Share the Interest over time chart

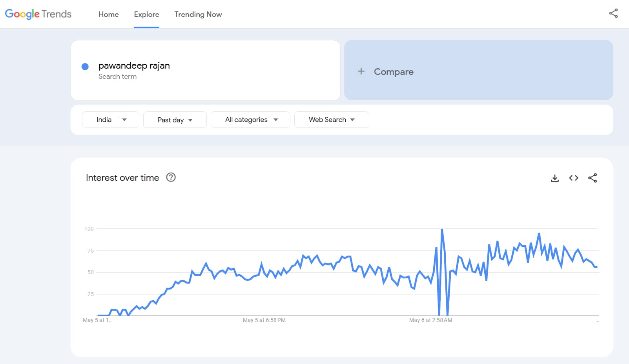(593, 178)
